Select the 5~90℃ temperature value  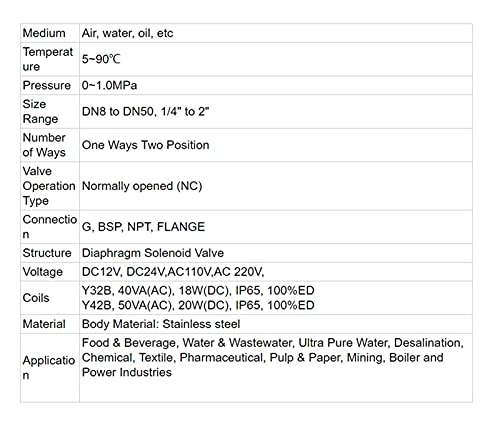point(101,59)
